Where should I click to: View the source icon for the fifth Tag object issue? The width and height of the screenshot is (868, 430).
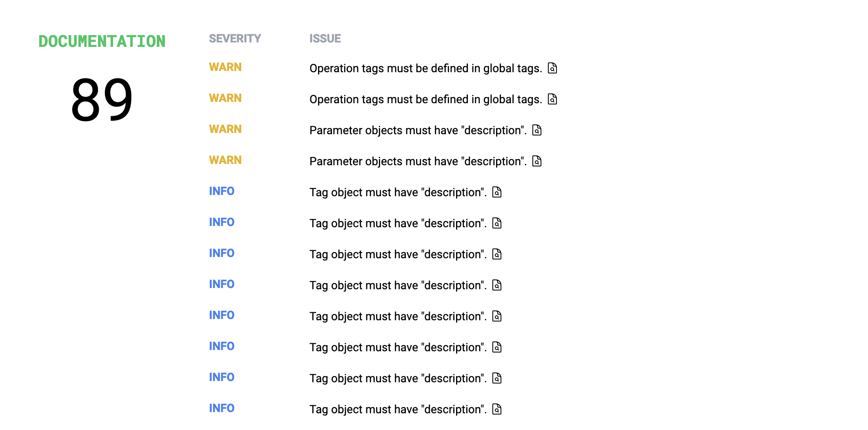497,316
